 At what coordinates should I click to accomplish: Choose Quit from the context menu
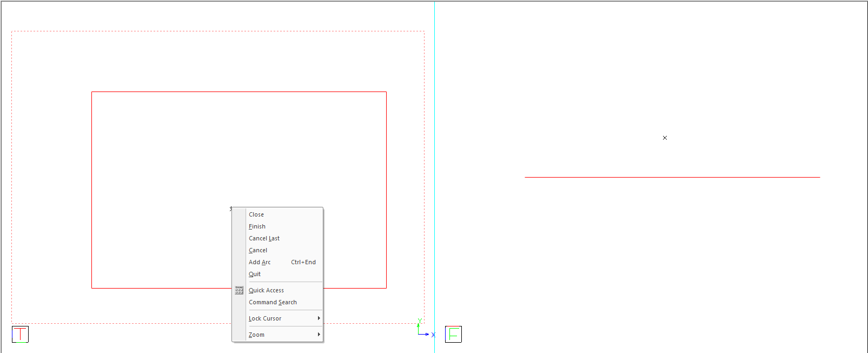pyautogui.click(x=255, y=274)
